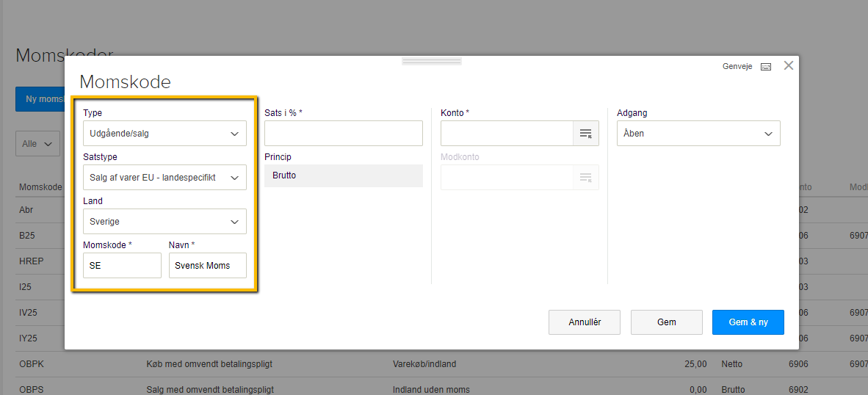Click the Navn field with Svensk Moms
This screenshot has height=395, width=868.
pyautogui.click(x=207, y=266)
